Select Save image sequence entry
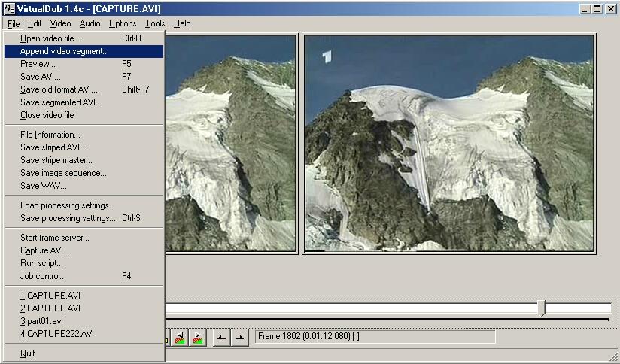This screenshot has width=620, height=364. click(63, 173)
